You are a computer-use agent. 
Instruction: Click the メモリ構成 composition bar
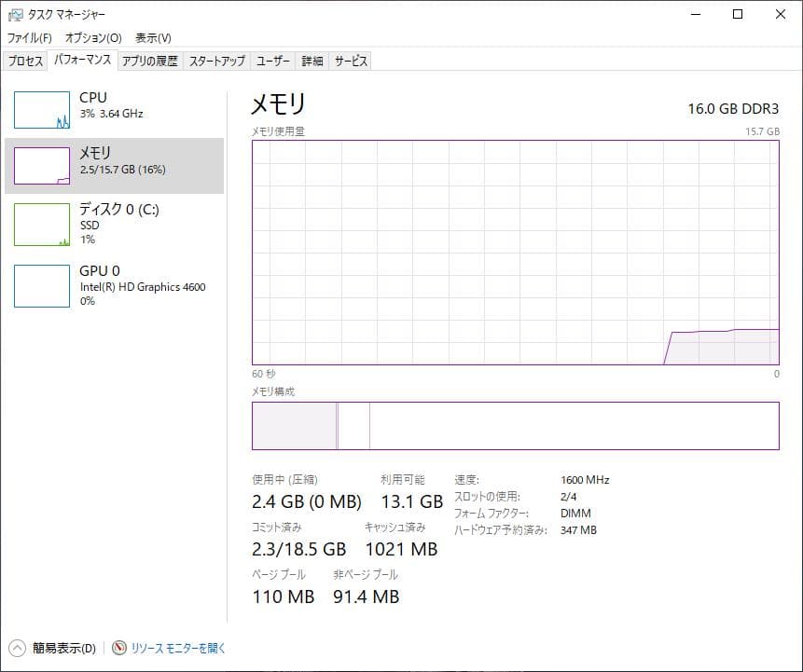click(515, 425)
